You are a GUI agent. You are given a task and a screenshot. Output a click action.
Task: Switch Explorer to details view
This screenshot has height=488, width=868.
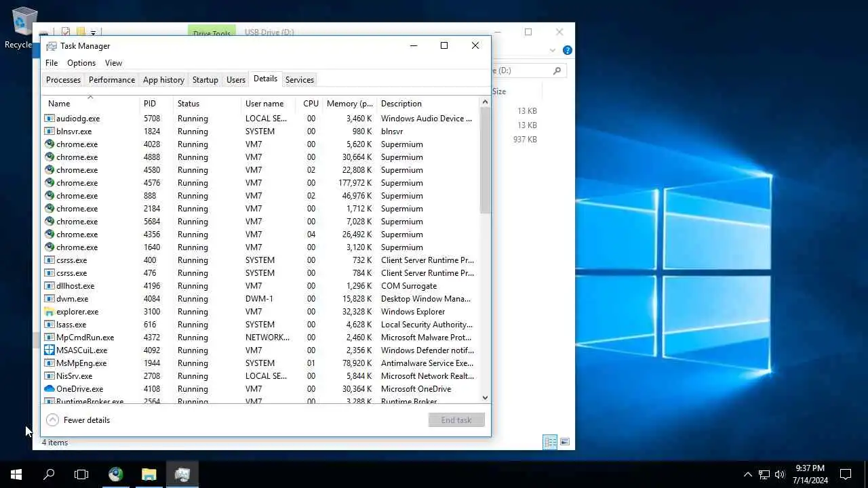(550, 442)
